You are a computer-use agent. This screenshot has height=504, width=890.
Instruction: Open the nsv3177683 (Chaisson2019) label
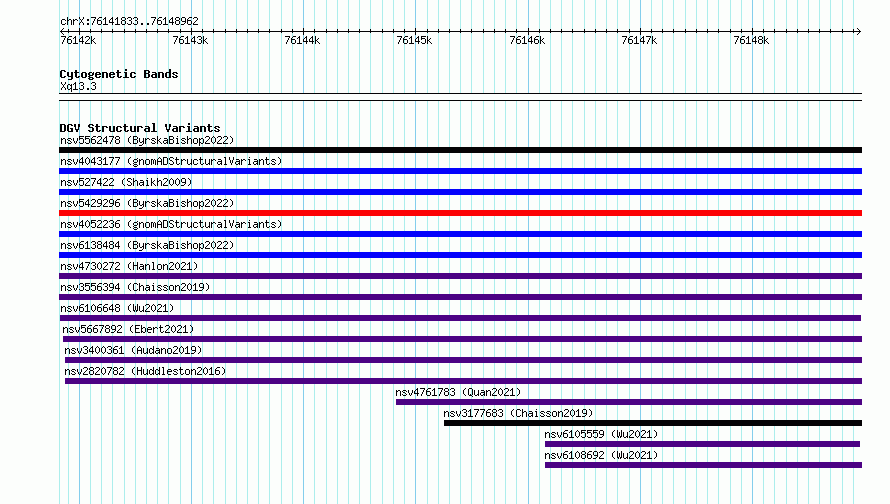tap(518, 413)
